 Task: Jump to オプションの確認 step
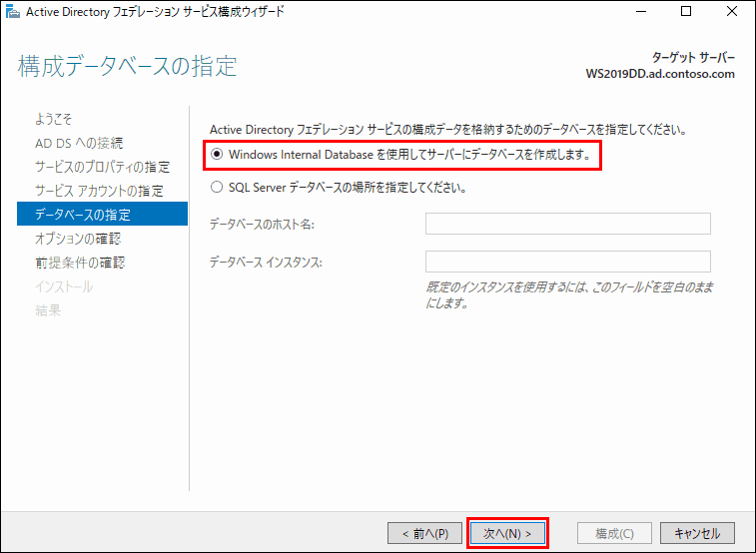pyautogui.click(x=78, y=239)
